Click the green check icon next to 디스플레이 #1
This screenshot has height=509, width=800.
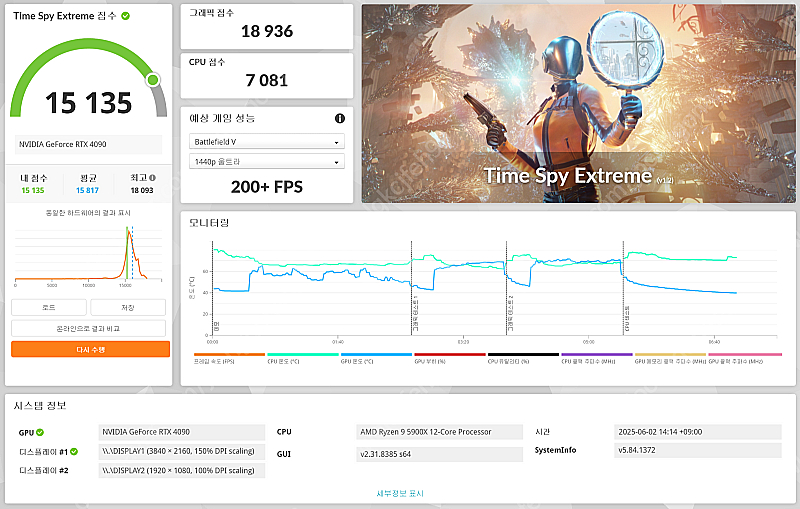pos(74,451)
